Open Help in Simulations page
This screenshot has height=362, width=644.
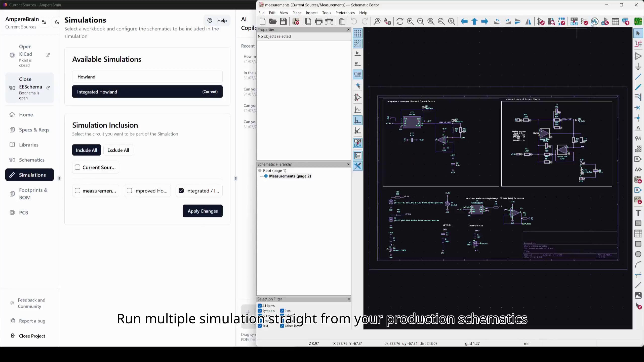[x=217, y=20]
